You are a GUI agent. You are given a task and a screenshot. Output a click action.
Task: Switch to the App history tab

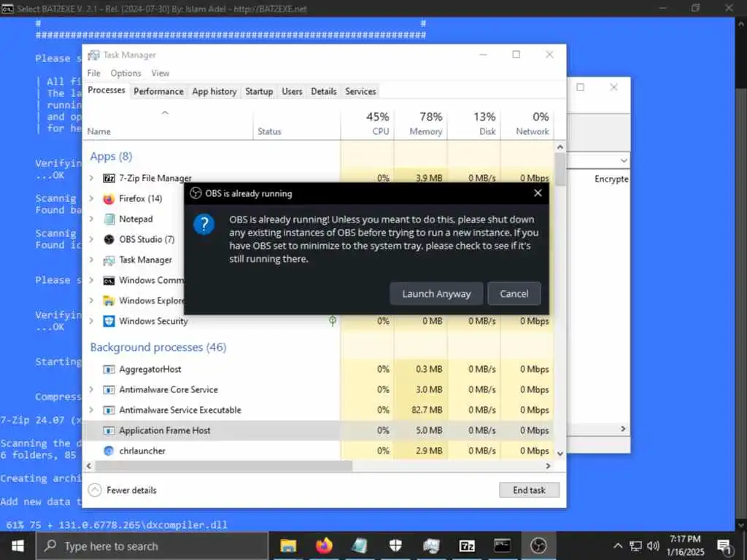(214, 91)
